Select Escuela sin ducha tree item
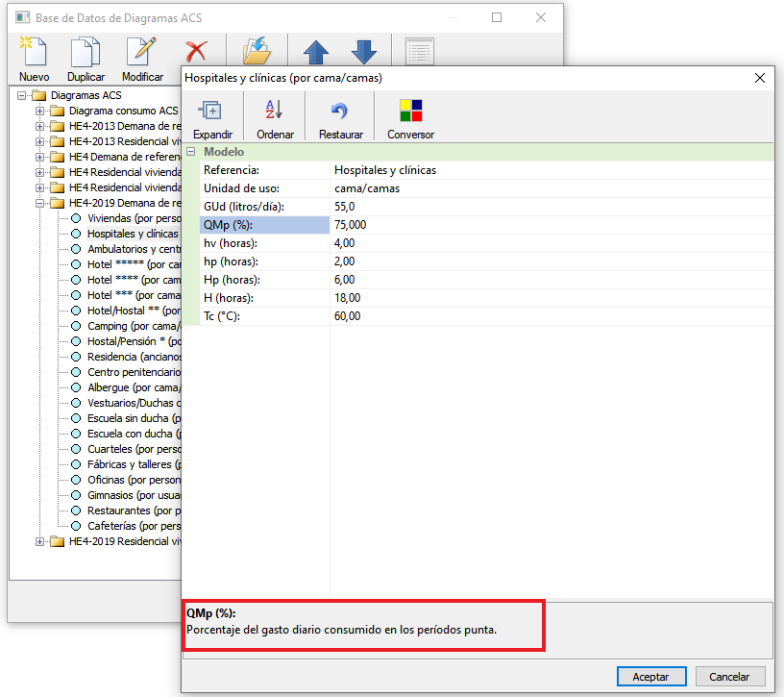The height and width of the screenshot is (697, 784). pos(134,418)
